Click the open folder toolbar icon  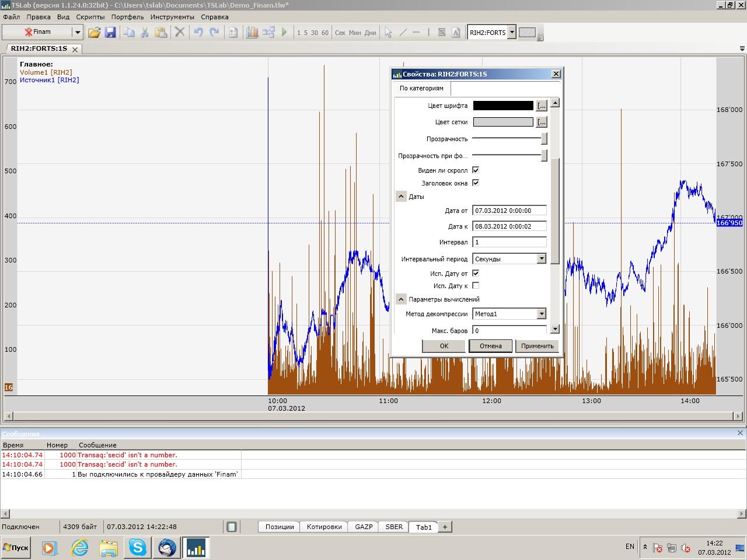coord(94,33)
